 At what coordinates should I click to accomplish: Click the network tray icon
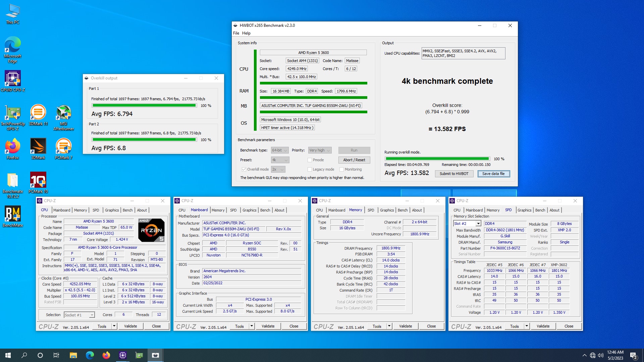593,355
